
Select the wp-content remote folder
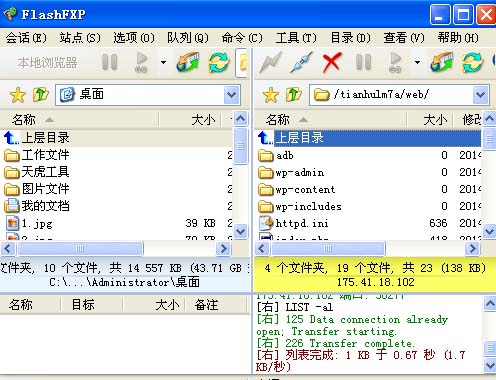pyautogui.click(x=369, y=189)
